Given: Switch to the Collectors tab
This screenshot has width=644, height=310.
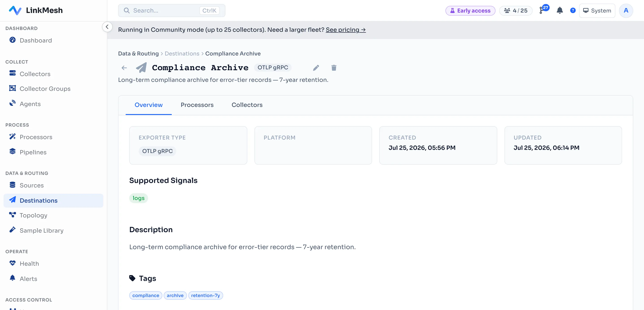Looking at the screenshot, I should pos(247,105).
